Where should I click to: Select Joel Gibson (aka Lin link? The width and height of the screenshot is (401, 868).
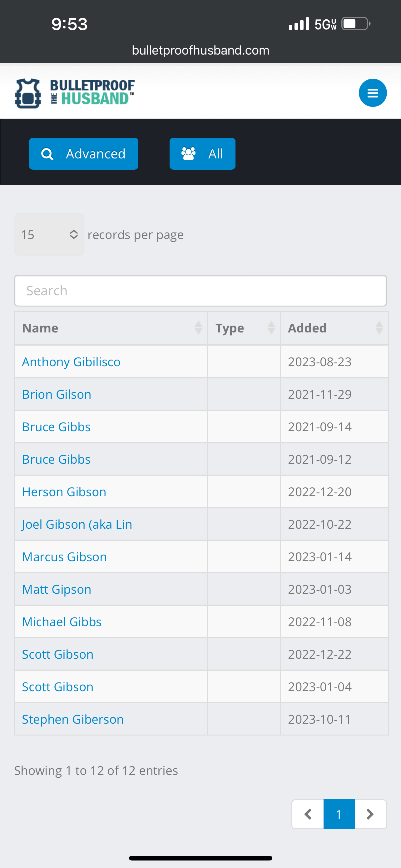tap(77, 524)
